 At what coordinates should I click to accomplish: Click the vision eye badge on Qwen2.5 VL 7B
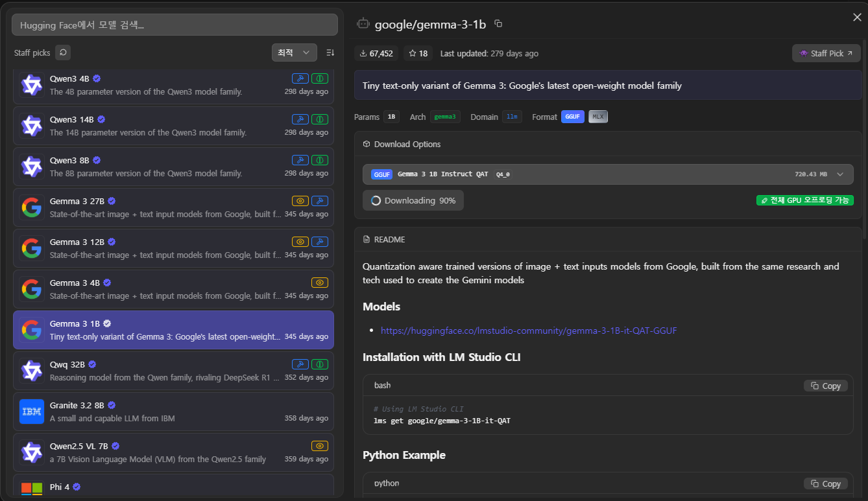320,446
